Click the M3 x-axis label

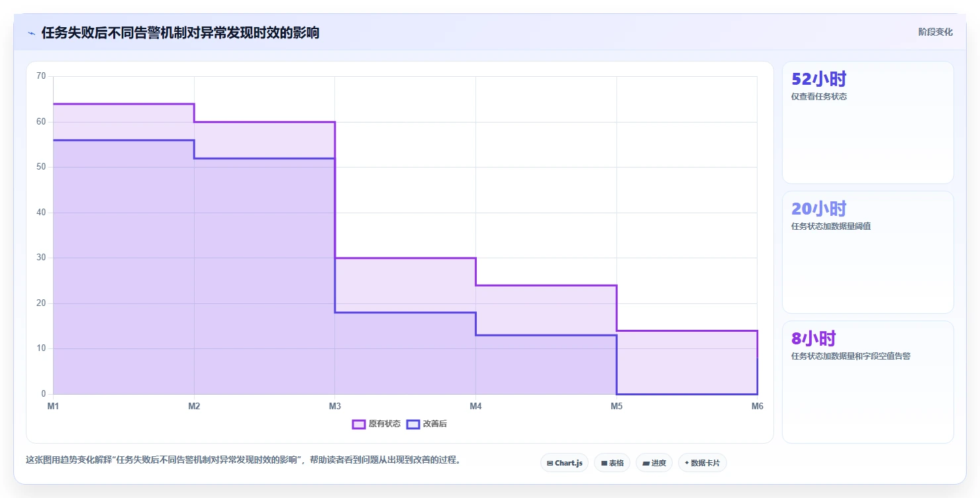(335, 406)
